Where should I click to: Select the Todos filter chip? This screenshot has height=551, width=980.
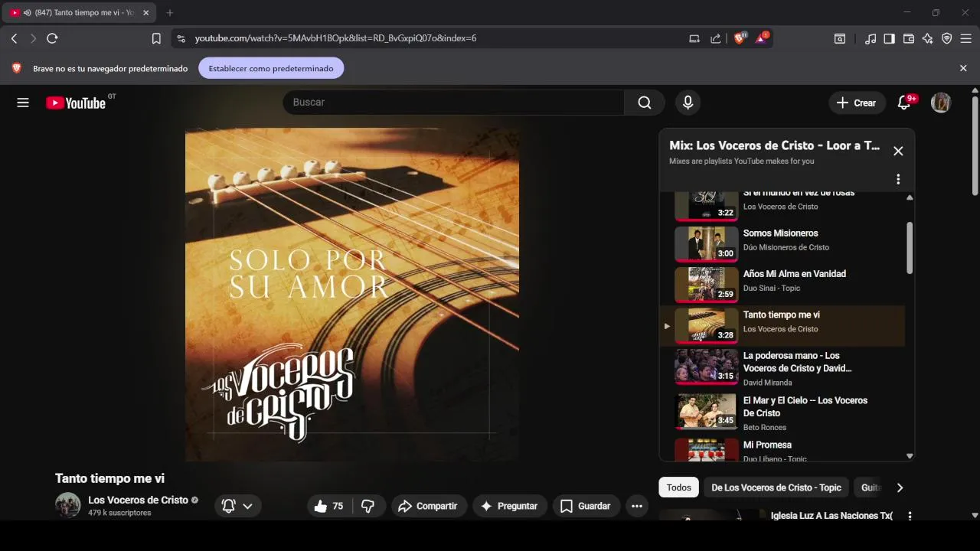(678, 487)
